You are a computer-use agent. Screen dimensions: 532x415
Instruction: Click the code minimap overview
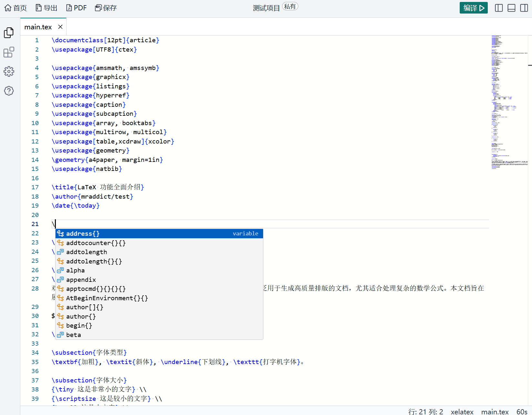point(509,103)
